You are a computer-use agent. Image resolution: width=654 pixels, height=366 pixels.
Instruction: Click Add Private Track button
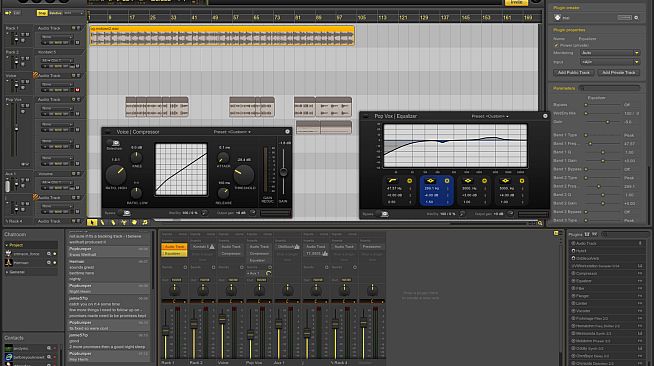[x=619, y=73]
